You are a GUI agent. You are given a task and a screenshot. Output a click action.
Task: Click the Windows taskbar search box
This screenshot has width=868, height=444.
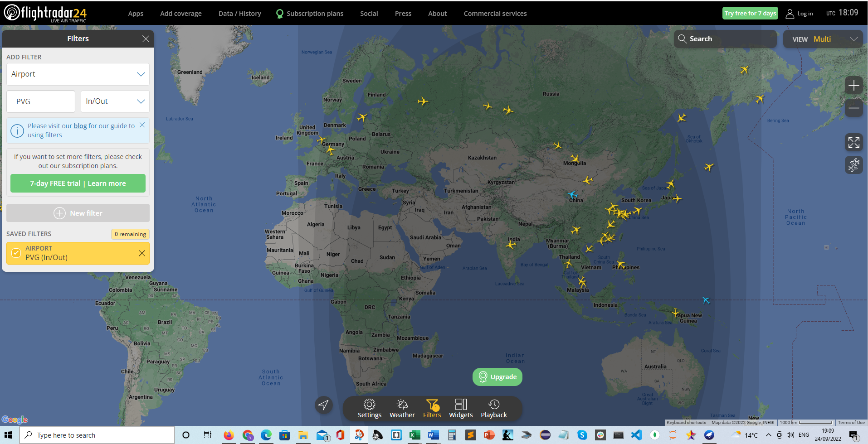coord(97,435)
